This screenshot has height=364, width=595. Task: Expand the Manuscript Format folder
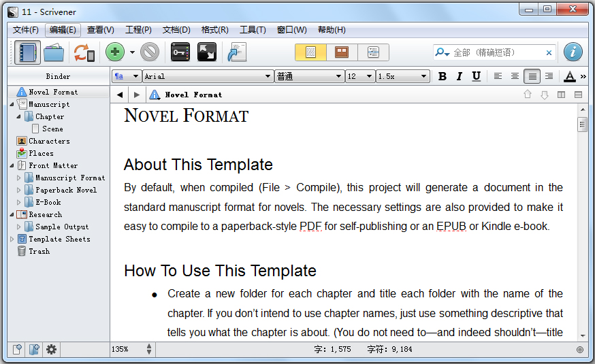pyautogui.click(x=18, y=178)
